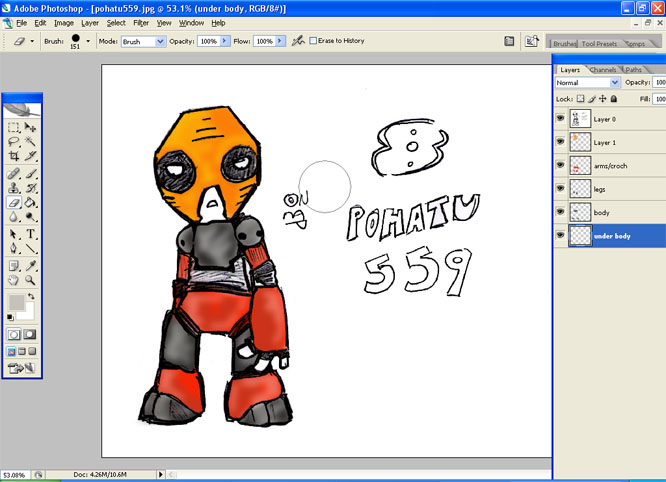Expand the Brush preset picker arrow
This screenshot has height=482, width=666.
88,42
